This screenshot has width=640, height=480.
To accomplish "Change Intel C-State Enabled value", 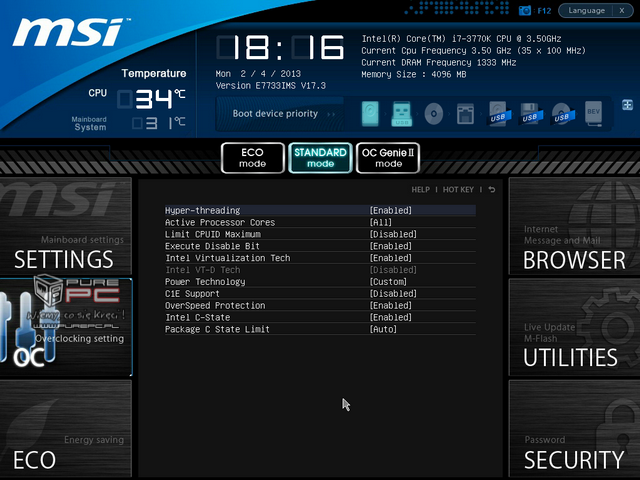I will 391,317.
